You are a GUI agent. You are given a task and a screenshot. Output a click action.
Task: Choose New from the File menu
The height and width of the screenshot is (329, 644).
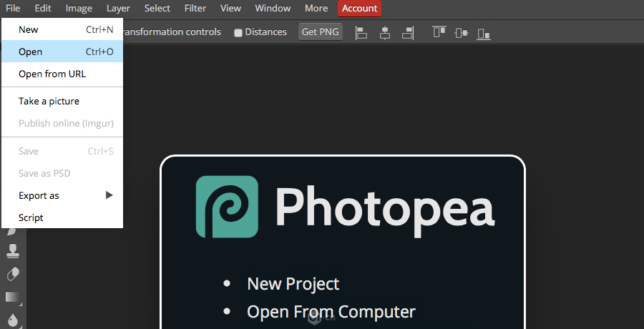click(62, 29)
